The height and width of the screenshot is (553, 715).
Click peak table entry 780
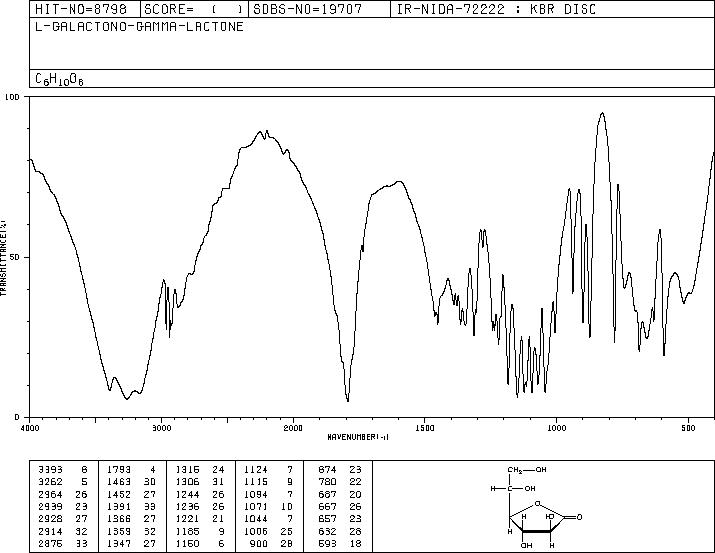327,482
